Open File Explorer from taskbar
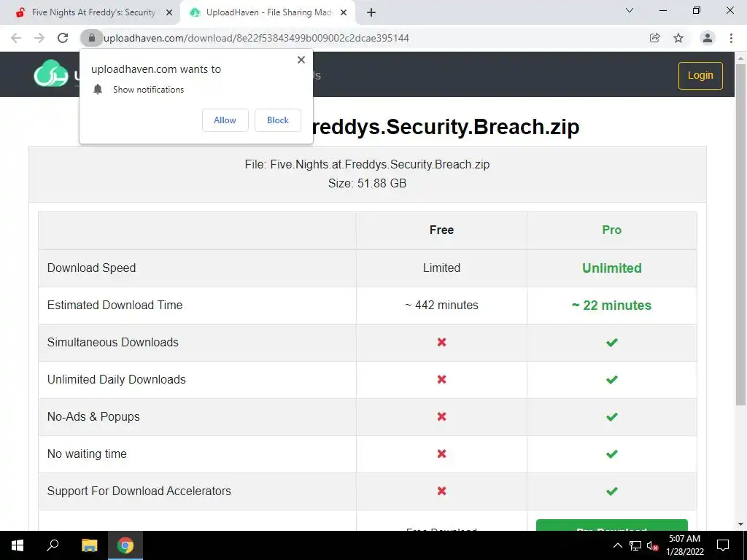Image resolution: width=747 pixels, height=560 pixels. click(x=89, y=545)
